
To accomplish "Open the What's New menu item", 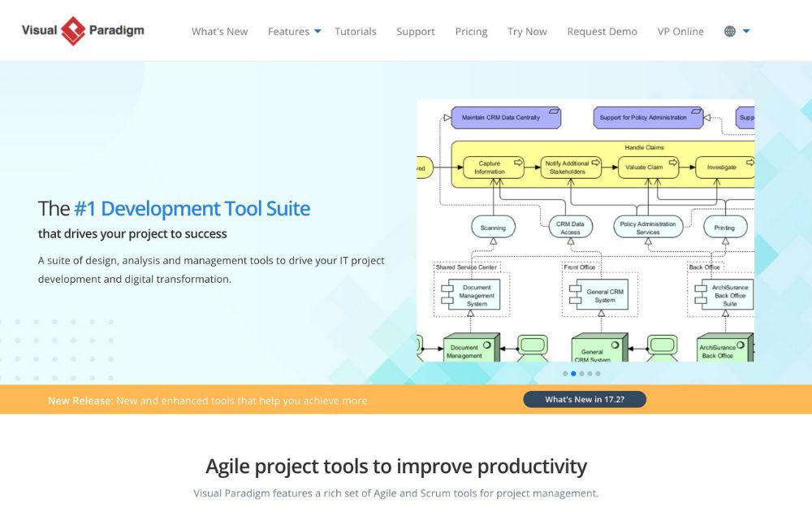I will point(219,32).
